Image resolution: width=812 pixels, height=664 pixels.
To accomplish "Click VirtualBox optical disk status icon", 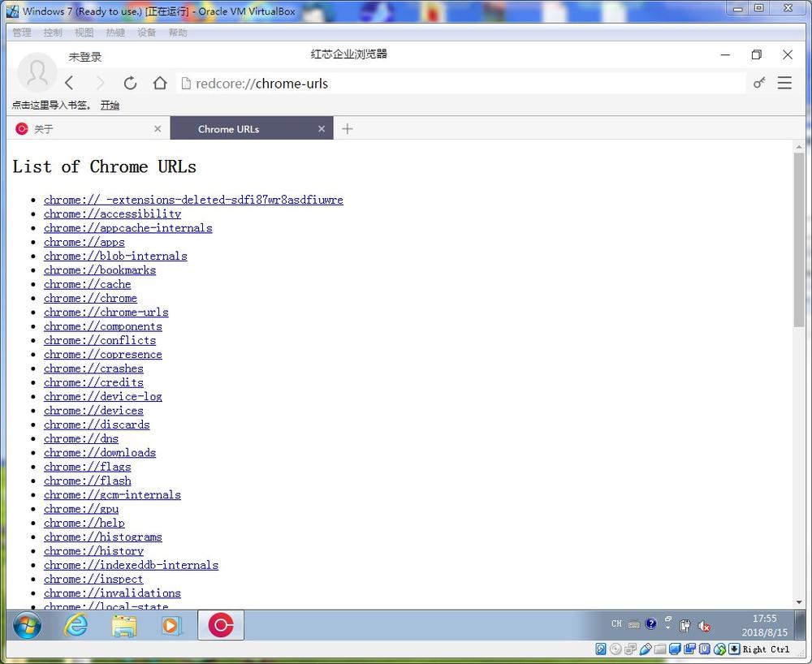I will click(615, 649).
